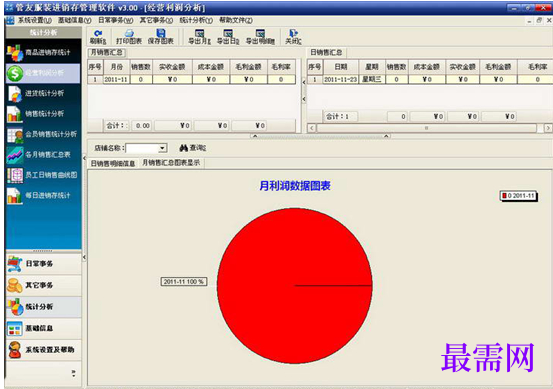Click the 保存图表 save chart icon
The image size is (553, 389).
point(160,37)
